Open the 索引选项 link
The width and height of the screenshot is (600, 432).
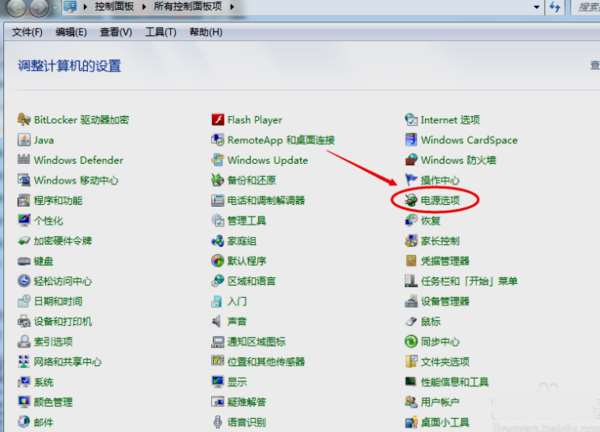pos(53,341)
